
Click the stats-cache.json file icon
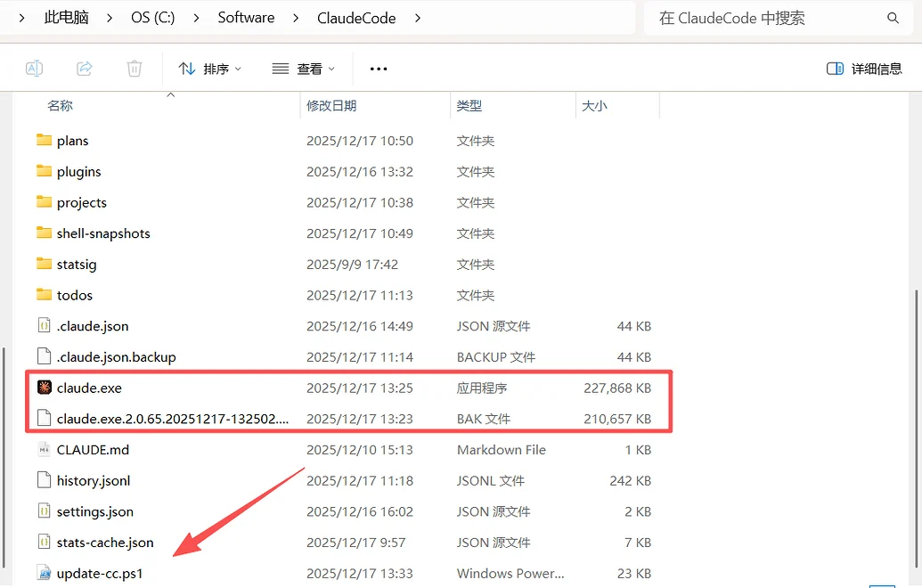pyautogui.click(x=45, y=542)
